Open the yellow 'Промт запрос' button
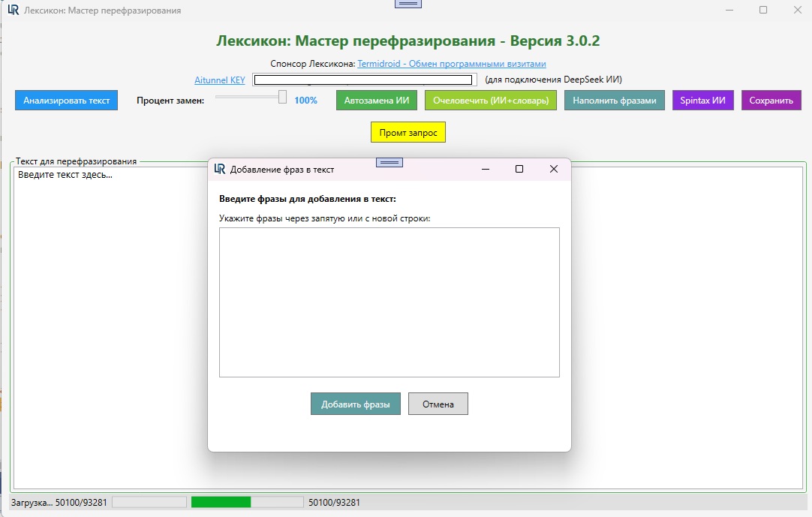The width and height of the screenshot is (812, 517). pyautogui.click(x=408, y=133)
